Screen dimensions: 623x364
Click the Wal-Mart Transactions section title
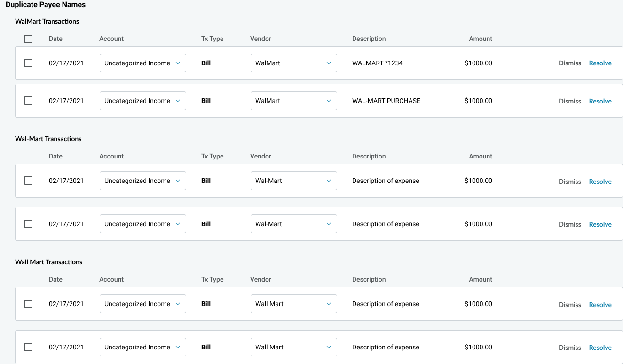48,139
